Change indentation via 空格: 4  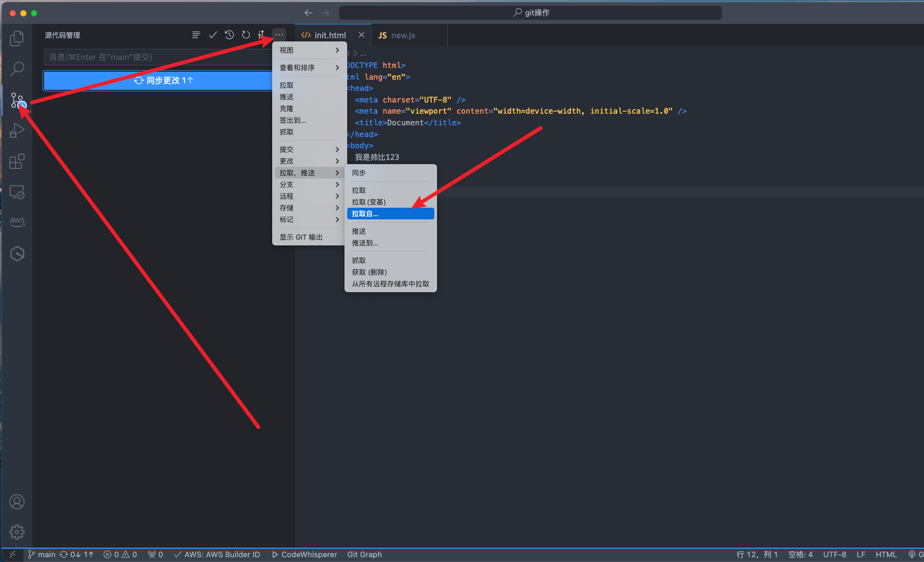(801, 555)
